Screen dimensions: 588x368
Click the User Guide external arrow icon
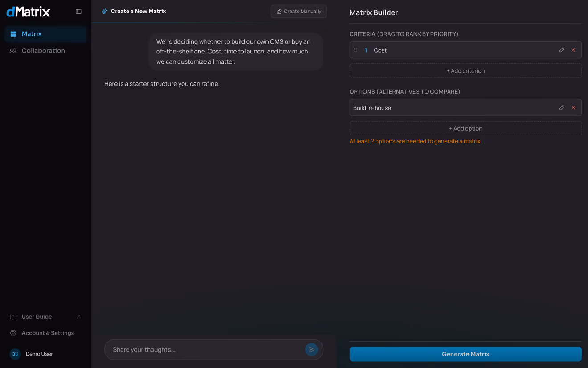pyautogui.click(x=78, y=317)
